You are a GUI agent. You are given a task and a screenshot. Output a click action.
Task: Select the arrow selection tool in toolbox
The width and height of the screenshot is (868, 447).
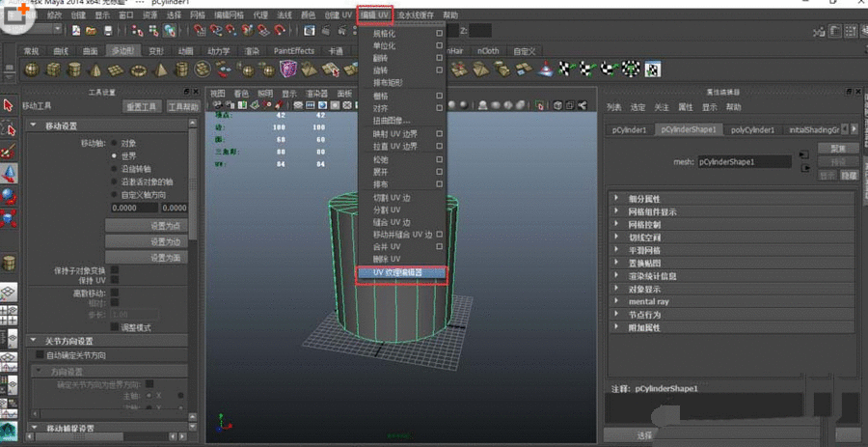tap(9, 105)
